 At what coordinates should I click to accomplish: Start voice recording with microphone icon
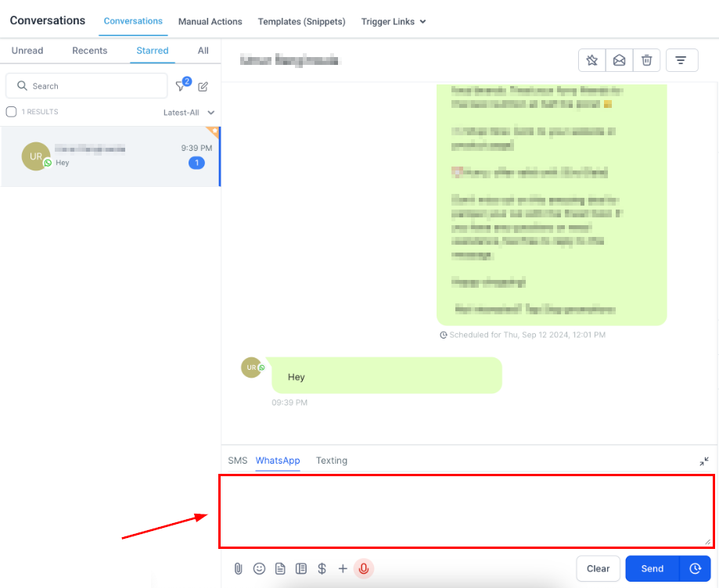(363, 569)
